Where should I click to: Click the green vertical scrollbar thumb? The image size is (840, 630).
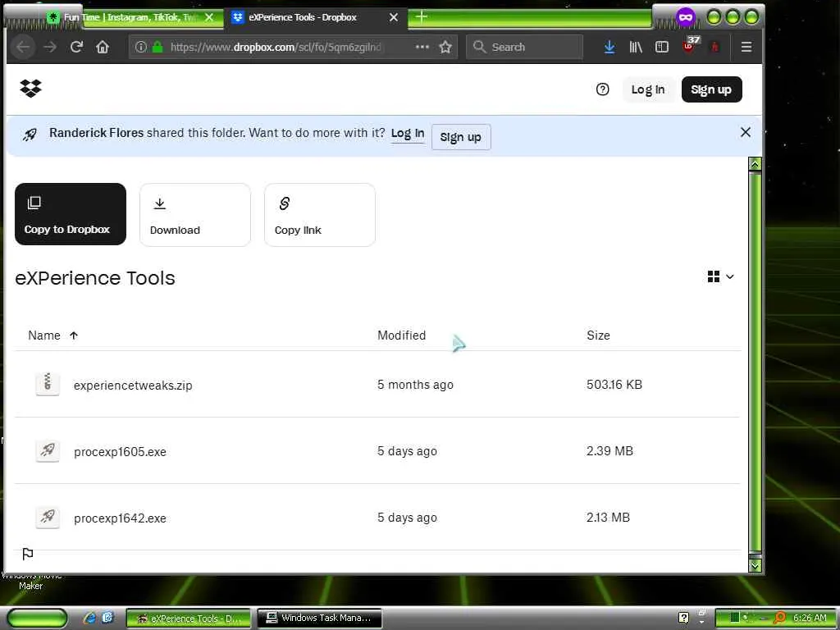tap(755, 362)
